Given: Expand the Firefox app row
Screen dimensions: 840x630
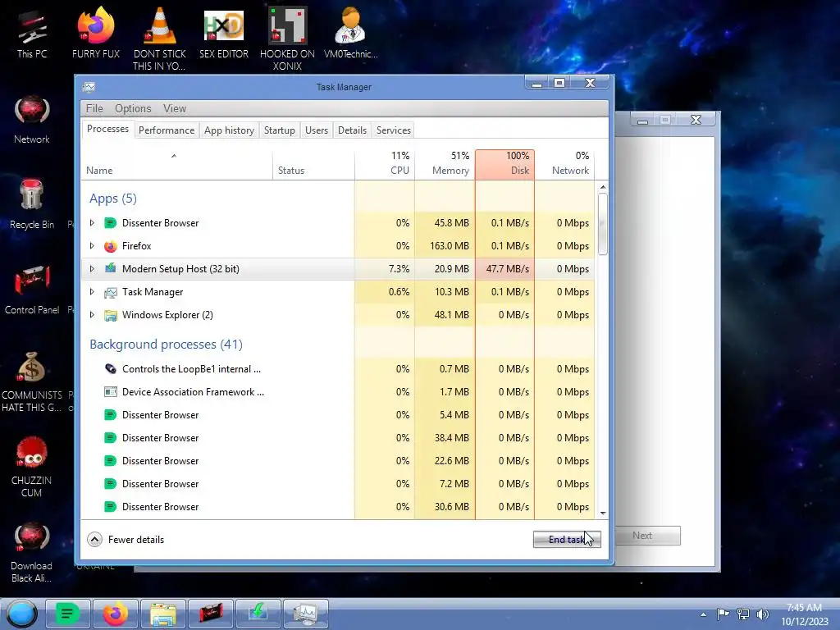Looking at the screenshot, I should (92, 246).
